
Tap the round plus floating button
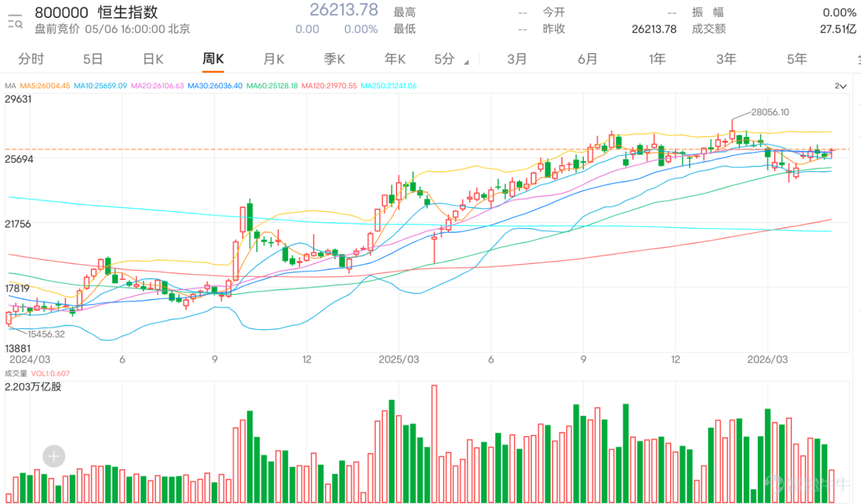coord(54,457)
